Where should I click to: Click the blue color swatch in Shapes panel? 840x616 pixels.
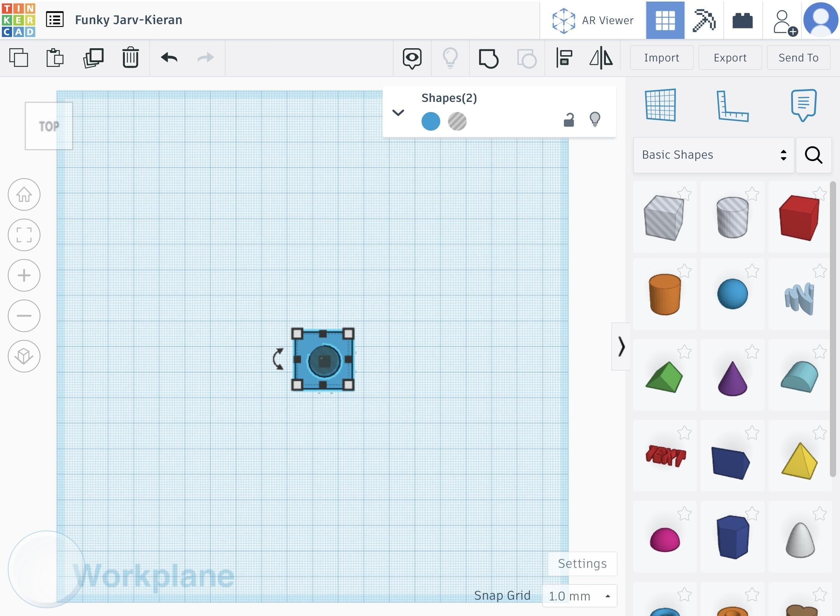[x=430, y=121]
